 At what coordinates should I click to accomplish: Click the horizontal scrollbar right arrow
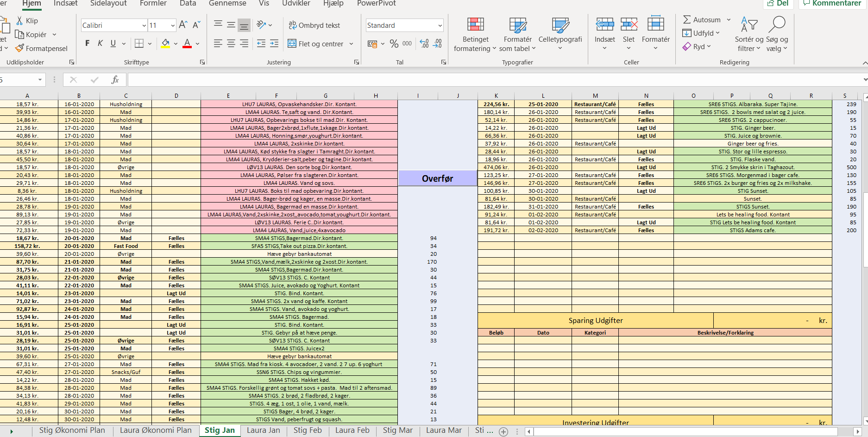click(857, 431)
